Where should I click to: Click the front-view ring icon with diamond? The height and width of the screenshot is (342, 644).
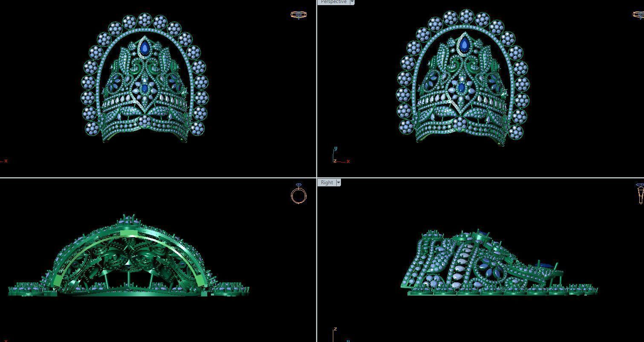pos(299,194)
